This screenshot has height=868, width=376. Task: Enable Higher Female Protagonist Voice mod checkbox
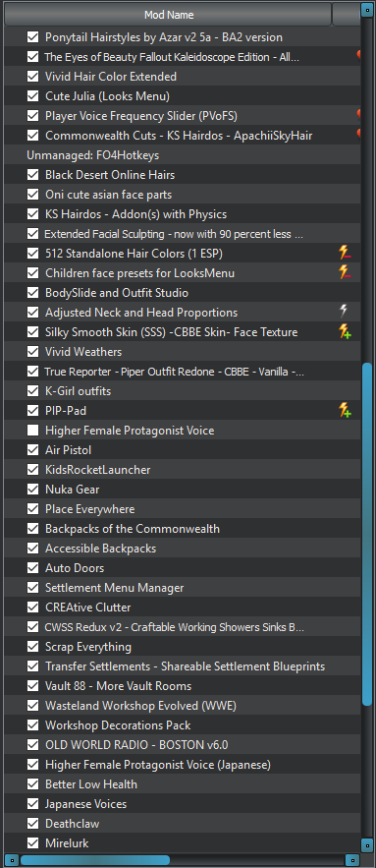pos(33,431)
